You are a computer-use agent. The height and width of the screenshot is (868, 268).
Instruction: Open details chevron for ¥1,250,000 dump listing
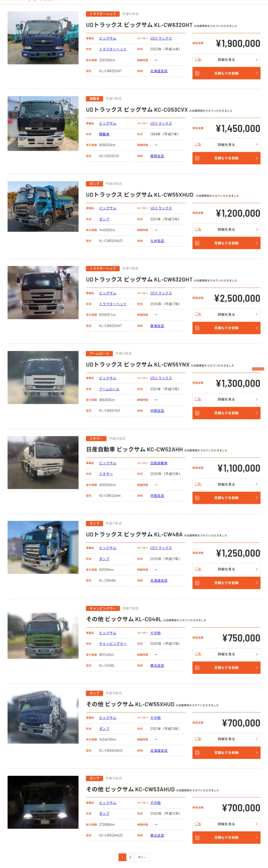point(257,569)
